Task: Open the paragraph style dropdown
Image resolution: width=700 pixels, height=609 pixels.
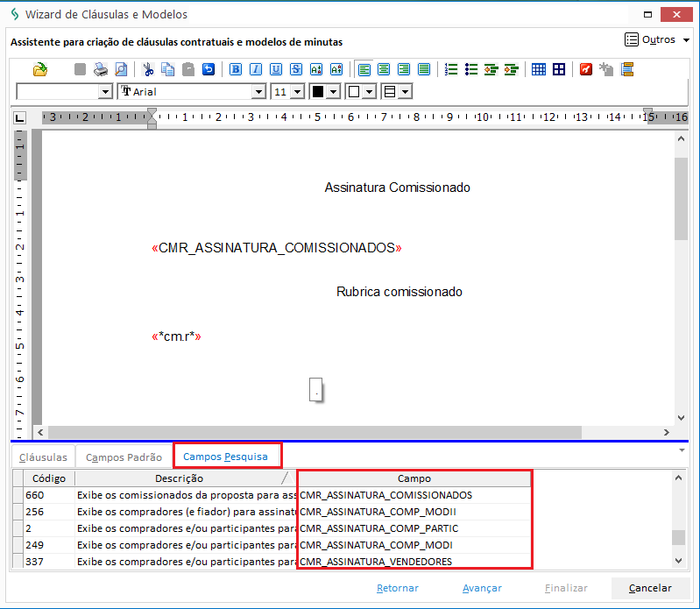Action: pyautogui.click(x=105, y=92)
